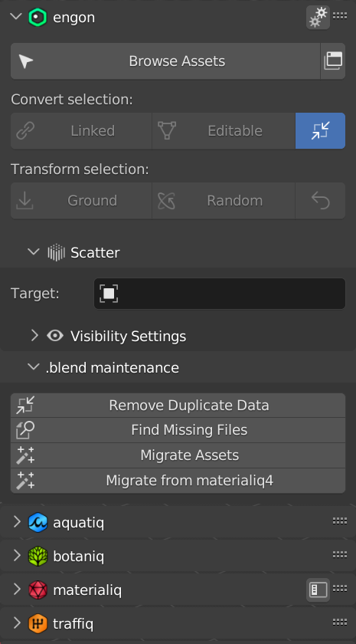The image size is (356, 644).
Task: Click the Visibility Settings eye icon
Action: [55, 336]
